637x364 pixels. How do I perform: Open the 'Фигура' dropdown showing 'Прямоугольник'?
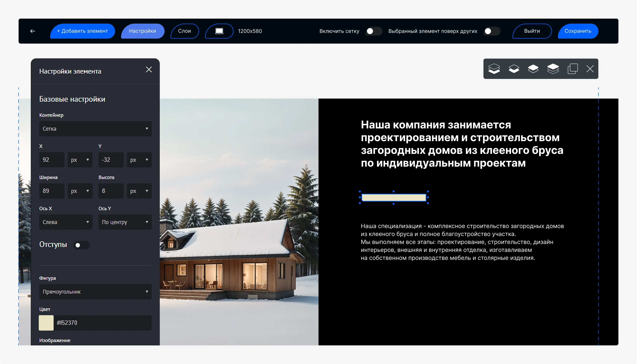[95, 292]
